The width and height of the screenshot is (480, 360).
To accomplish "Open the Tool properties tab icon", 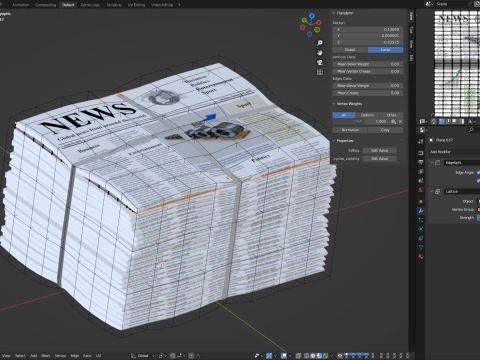I will pyautogui.click(x=421, y=141).
